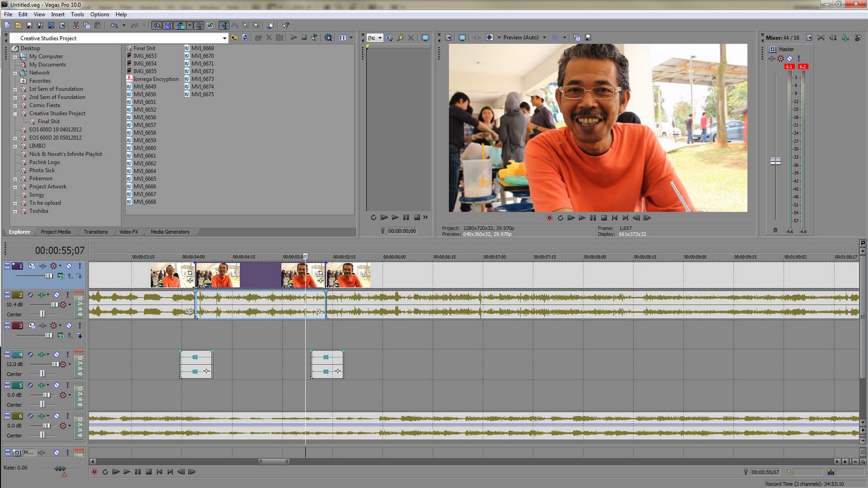The image size is (868, 488).
Task: Mute audio track 4
Action: tap(56, 354)
